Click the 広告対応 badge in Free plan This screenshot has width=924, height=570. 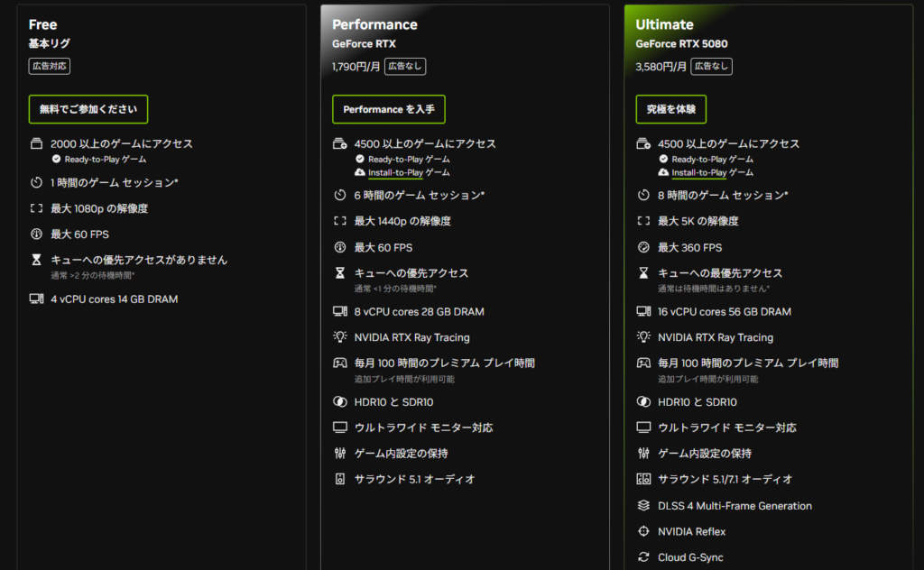pos(50,66)
